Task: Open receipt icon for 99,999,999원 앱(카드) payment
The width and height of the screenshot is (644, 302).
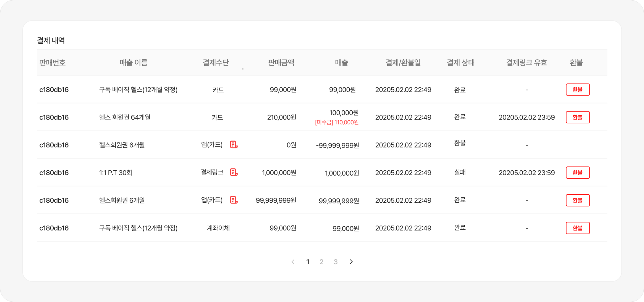Action: 234,200
